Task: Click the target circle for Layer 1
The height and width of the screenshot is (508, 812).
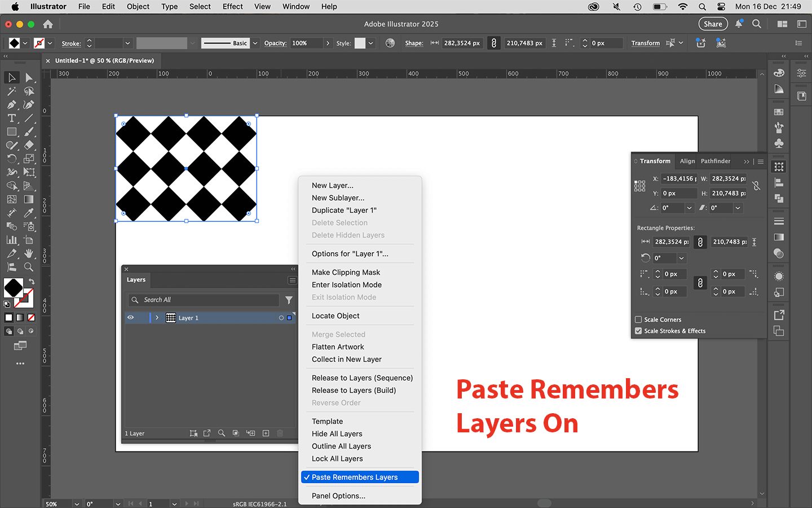Action: [281, 318]
